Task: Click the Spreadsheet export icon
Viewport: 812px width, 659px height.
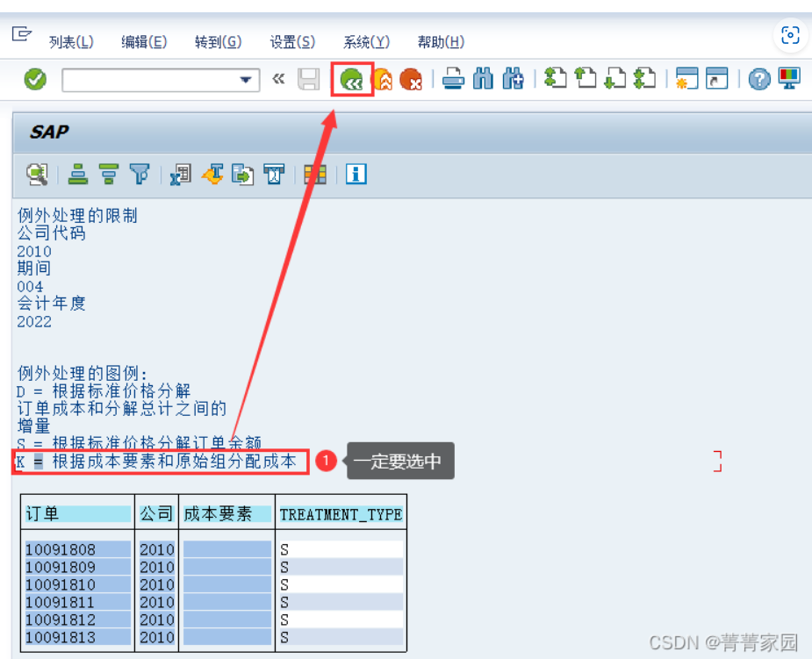Action: click(181, 175)
